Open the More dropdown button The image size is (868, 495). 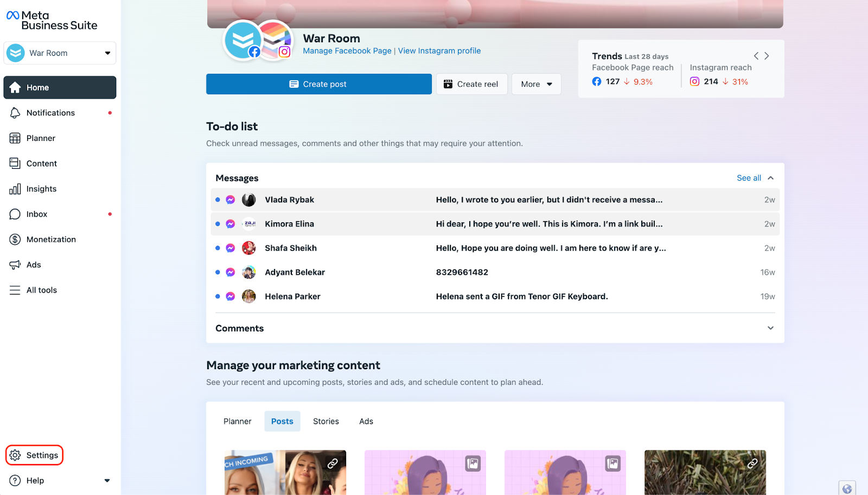point(536,84)
